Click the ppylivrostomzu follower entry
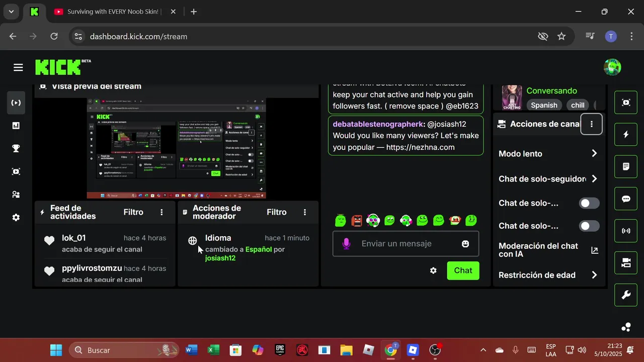Screen dimensions: 644x362 point(105,274)
